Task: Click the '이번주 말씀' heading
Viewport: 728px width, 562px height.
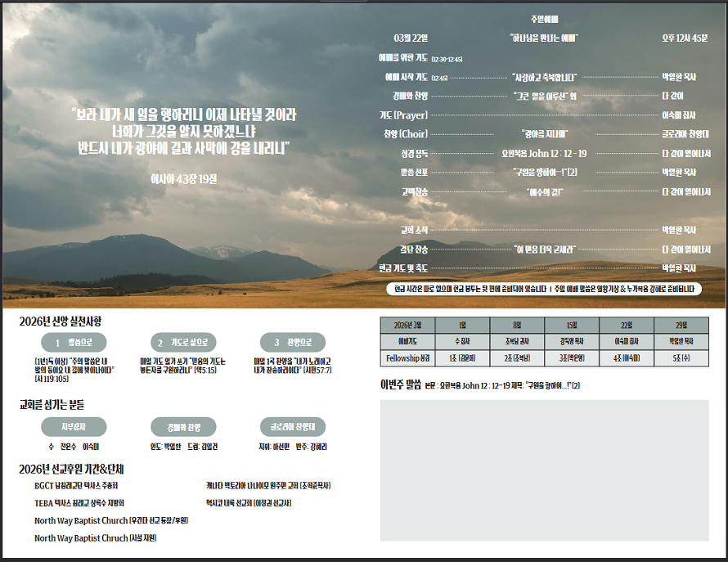Action: (x=401, y=384)
